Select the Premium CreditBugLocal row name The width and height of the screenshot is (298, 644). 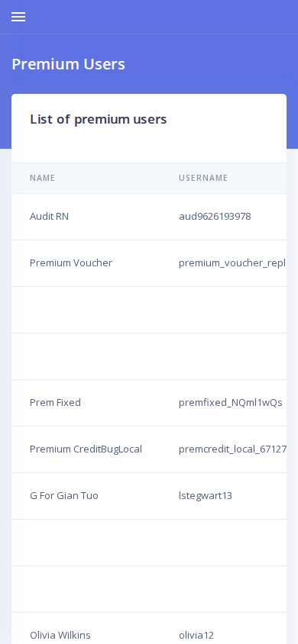[86, 449]
